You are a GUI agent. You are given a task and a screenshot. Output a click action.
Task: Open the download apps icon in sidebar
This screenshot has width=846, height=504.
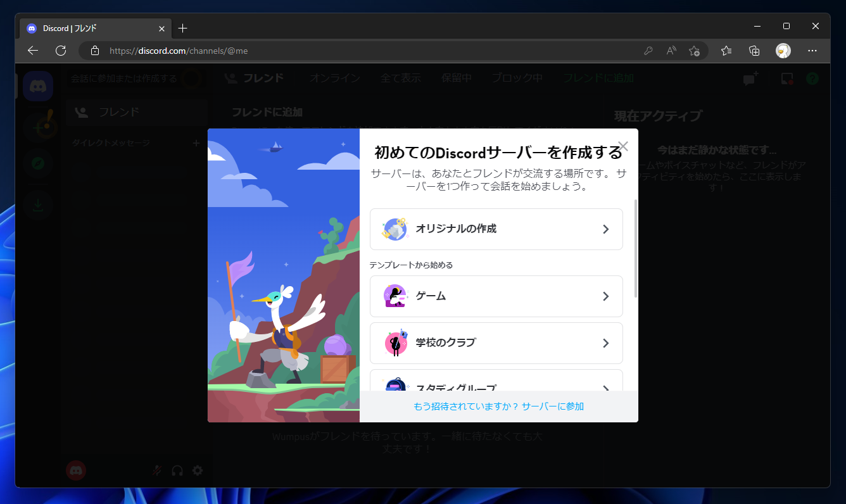click(38, 205)
